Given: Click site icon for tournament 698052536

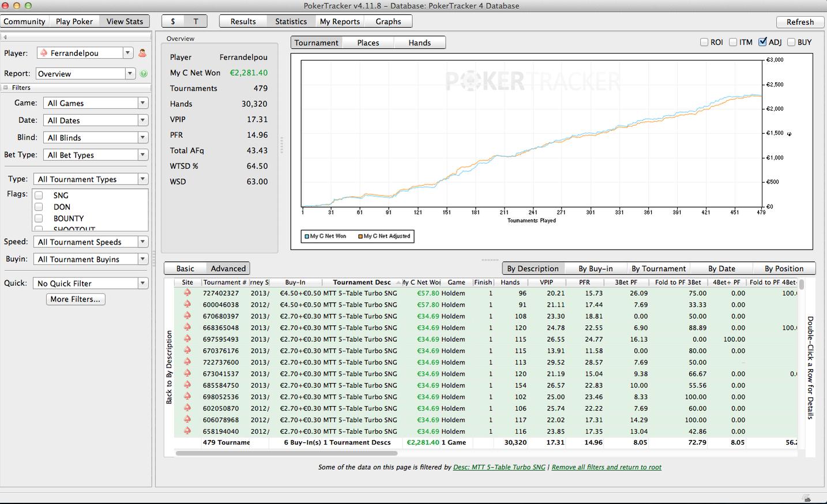Looking at the screenshot, I should coord(187,397).
